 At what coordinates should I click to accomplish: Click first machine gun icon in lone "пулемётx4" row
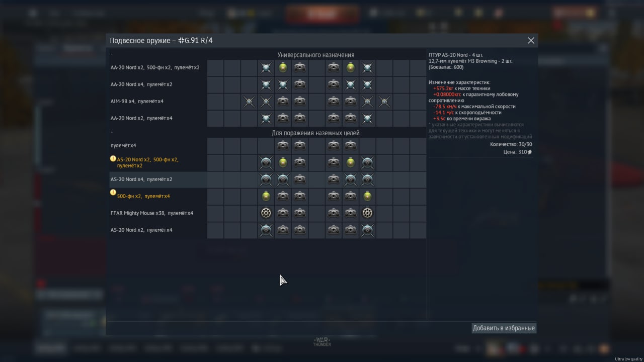pos(283,146)
